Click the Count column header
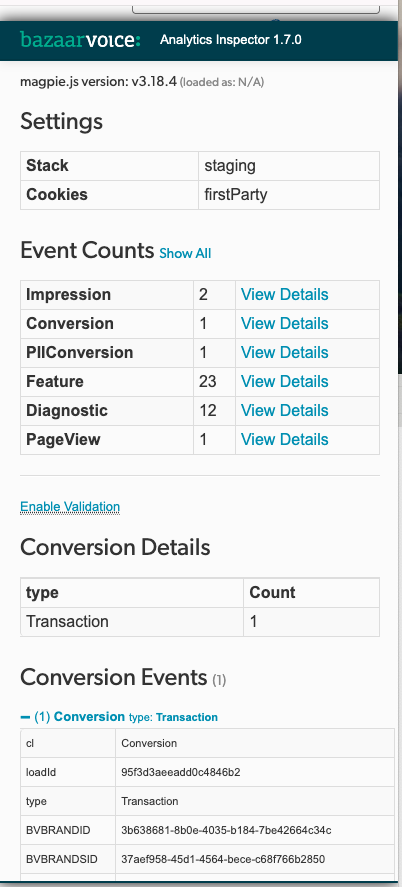The width and height of the screenshot is (402, 887). coord(312,593)
